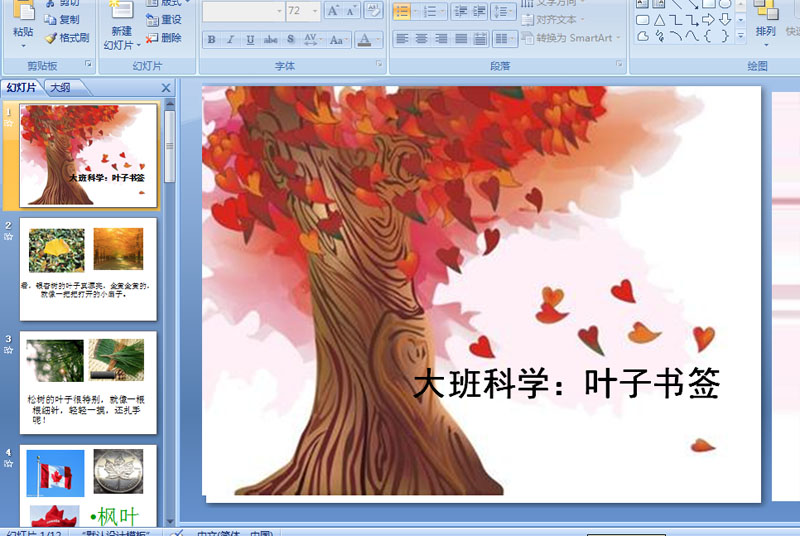The image size is (800, 536).
Task: Toggle bold formatting
Action: pos(211,40)
